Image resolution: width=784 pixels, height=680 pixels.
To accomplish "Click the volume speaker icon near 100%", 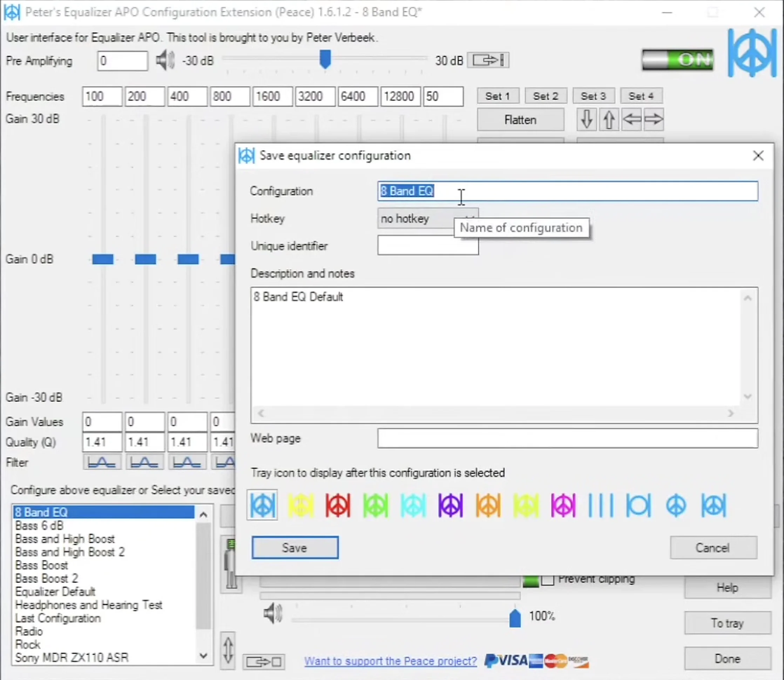I will [272, 614].
